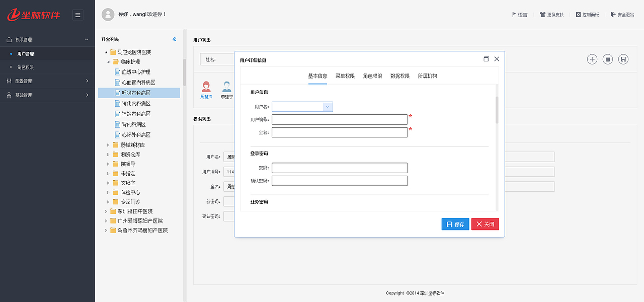Expand 物资仓库 tree node
The width and height of the screenshot is (644, 302).
[x=108, y=155]
